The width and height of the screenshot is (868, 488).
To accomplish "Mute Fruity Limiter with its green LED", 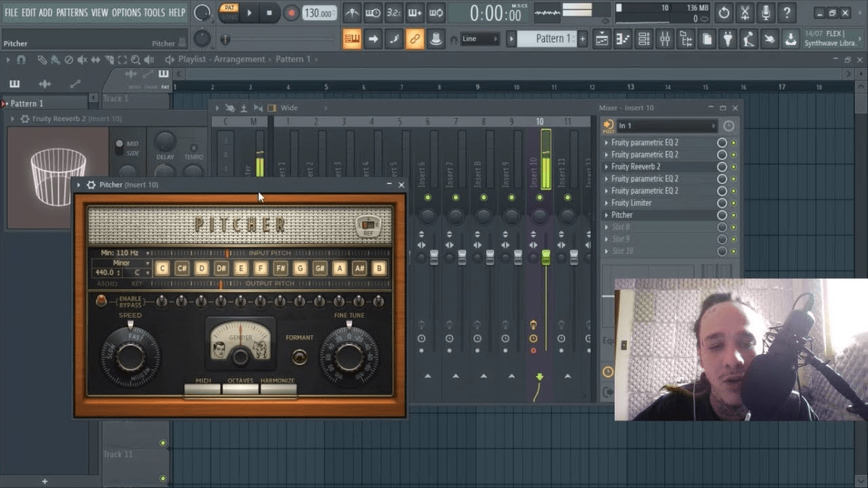I will click(733, 203).
